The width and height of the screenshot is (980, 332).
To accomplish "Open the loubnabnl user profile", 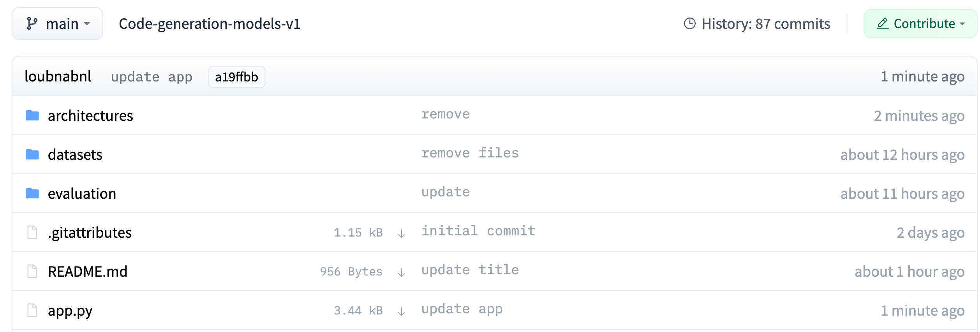I will [58, 76].
